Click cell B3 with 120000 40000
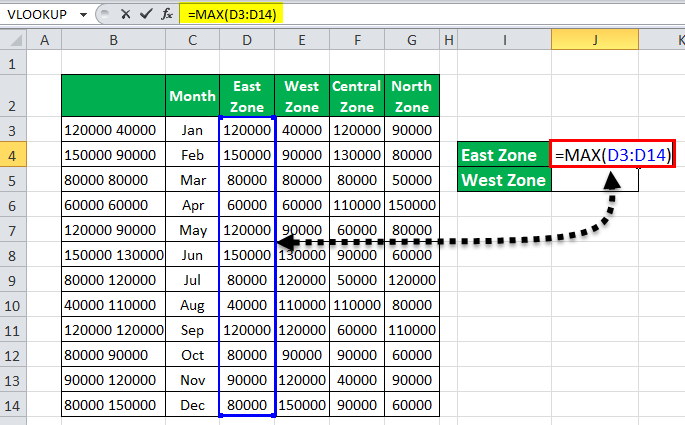 [x=114, y=130]
